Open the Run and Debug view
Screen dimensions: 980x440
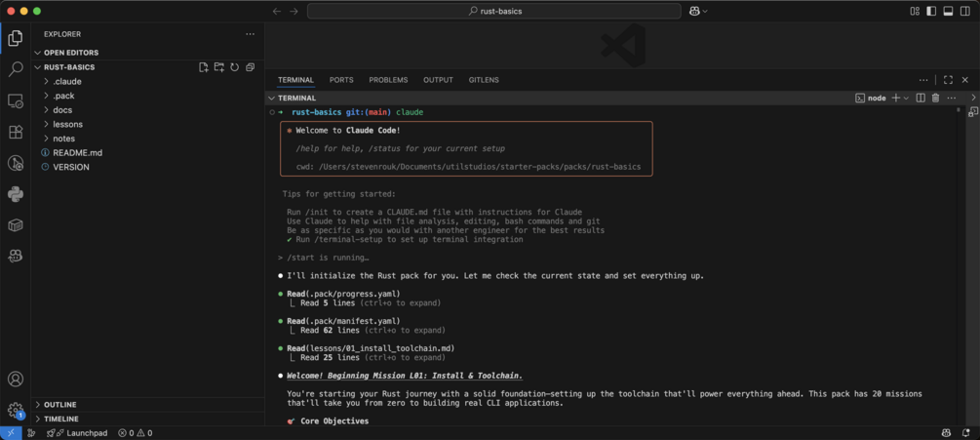point(15,163)
